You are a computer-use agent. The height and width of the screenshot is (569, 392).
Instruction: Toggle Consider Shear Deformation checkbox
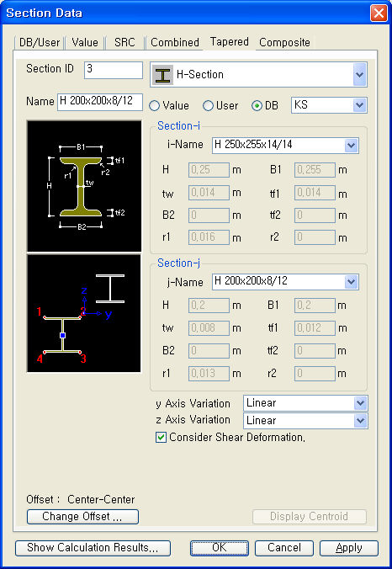tap(161, 438)
